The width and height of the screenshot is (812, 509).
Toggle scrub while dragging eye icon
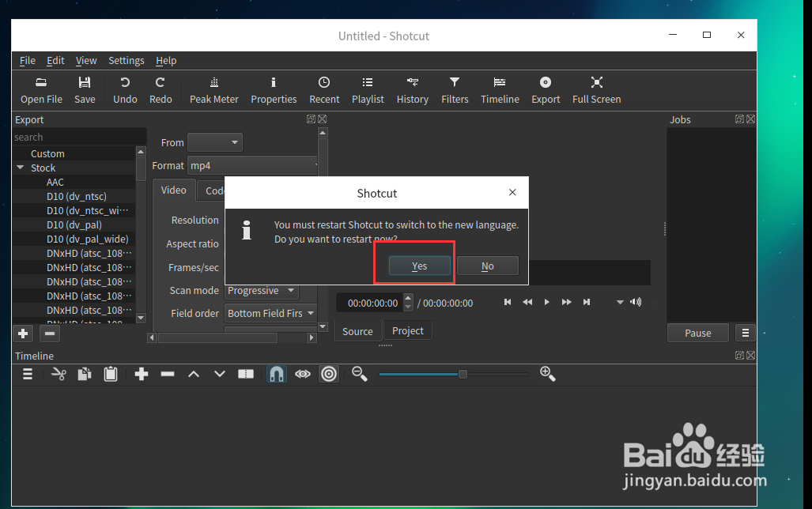tap(303, 374)
